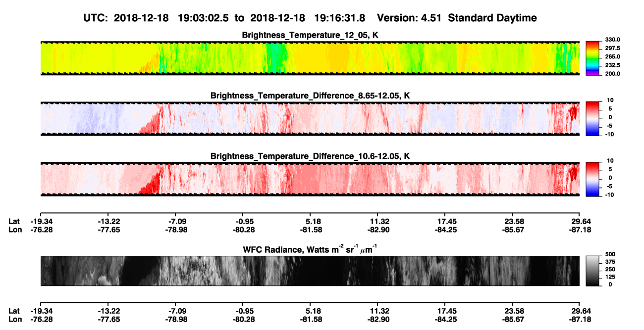Click longitude -80.28 on the axis above WFC Radiance
Viewport: 644px width, 330px height.
pyautogui.click(x=244, y=230)
